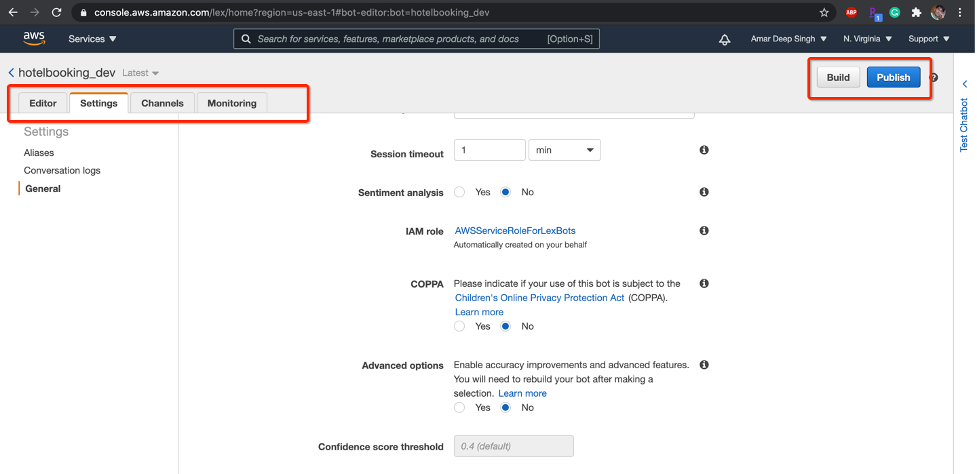977x474 pixels.
Task: Select Yes for COPPA
Action: [460, 326]
